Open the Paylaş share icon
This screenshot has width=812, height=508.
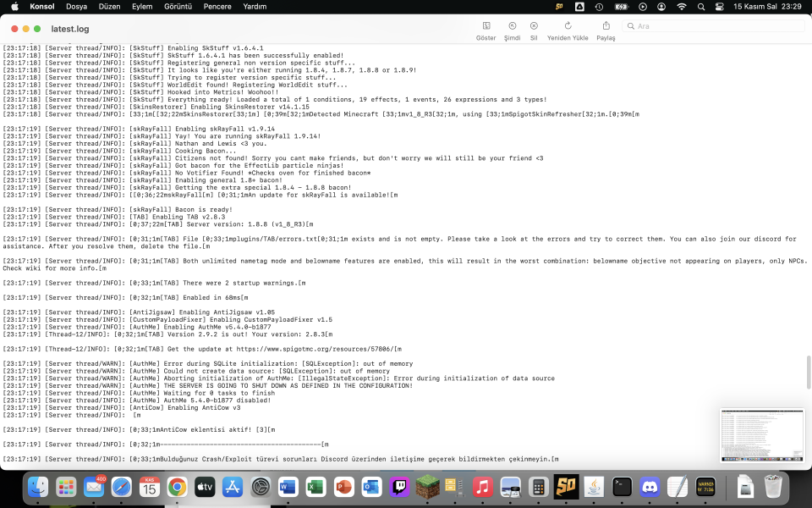pyautogui.click(x=606, y=26)
